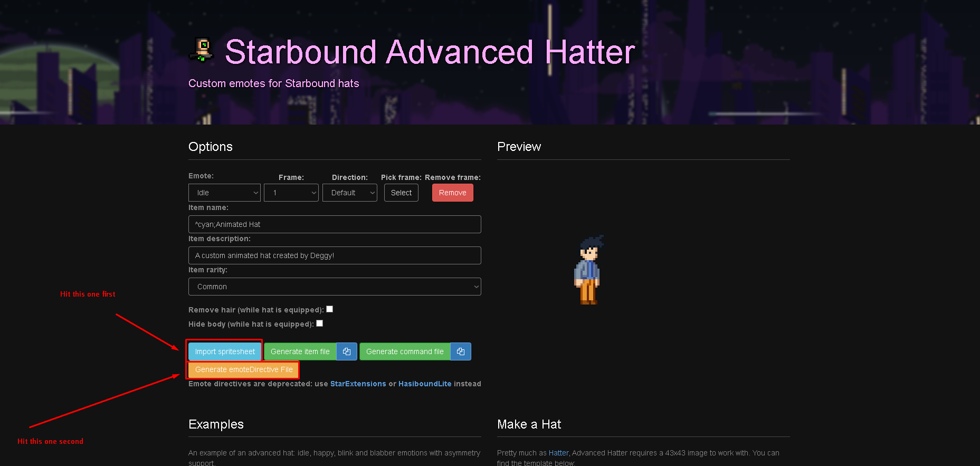
Task: Click the red Remove frame button
Action: click(x=453, y=193)
